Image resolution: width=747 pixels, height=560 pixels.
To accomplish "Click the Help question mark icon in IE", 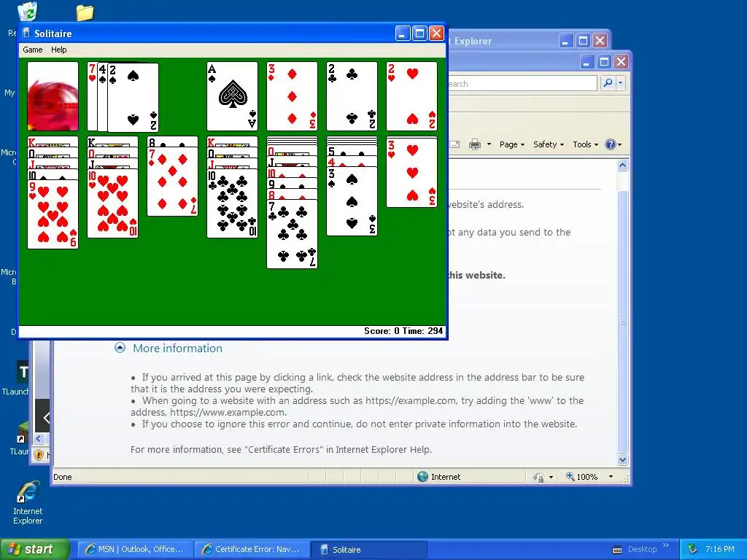I will (x=611, y=144).
